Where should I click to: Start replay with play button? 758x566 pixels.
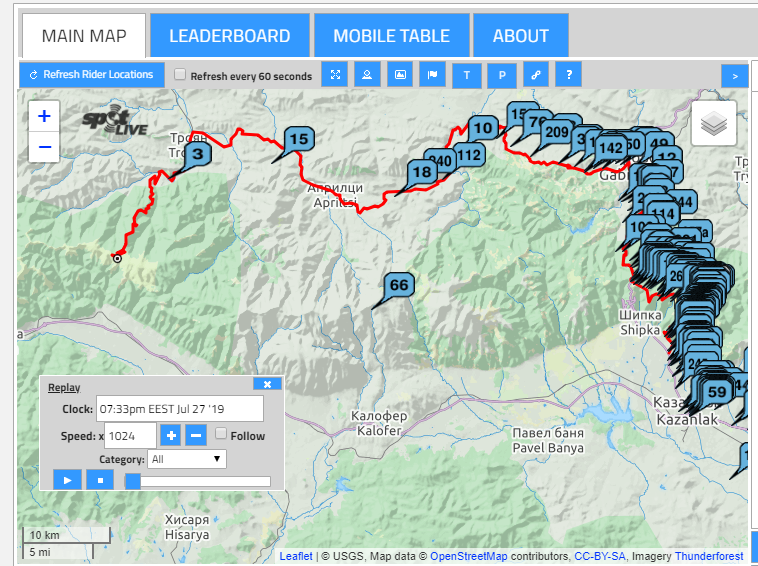point(67,480)
